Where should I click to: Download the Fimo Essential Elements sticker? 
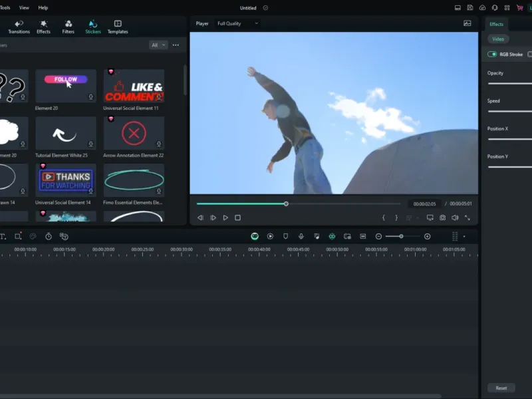point(159,192)
